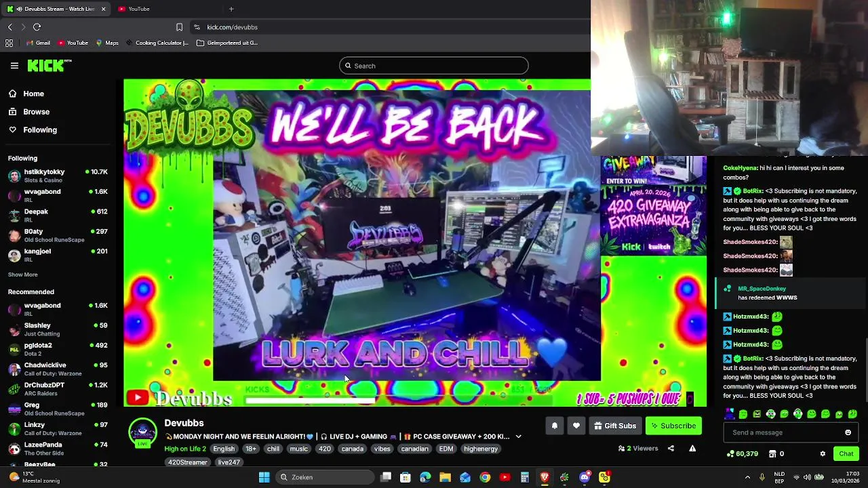Show hidden system tray icons

[747, 477]
